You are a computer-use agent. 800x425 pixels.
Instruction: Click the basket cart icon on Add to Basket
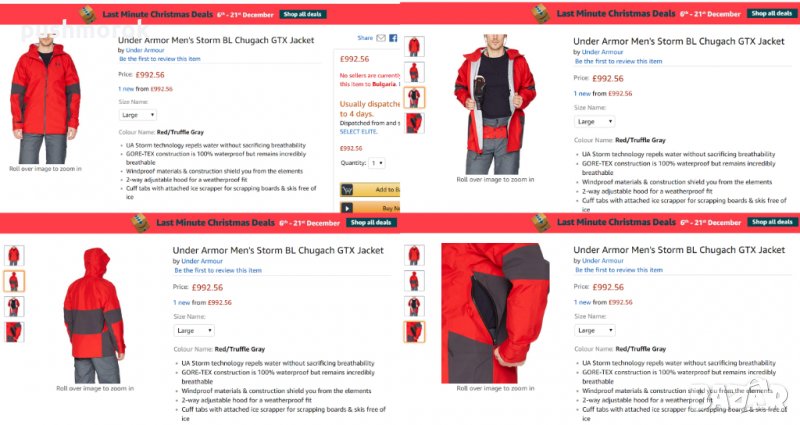pyautogui.click(x=347, y=190)
